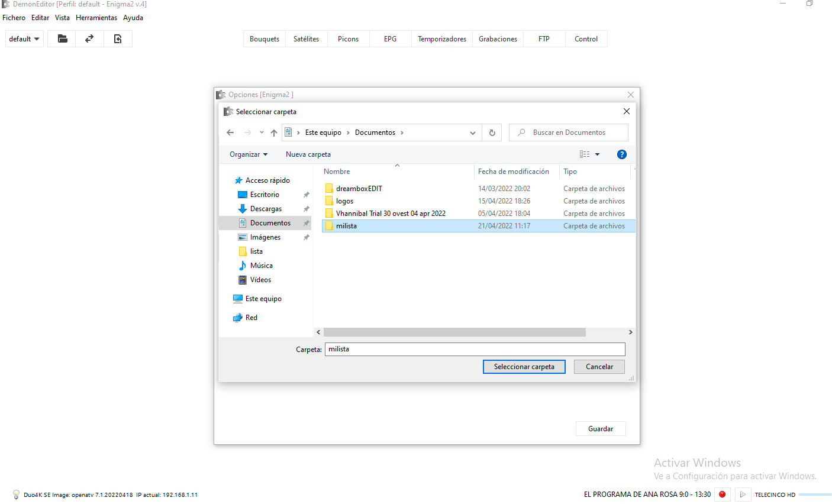The image size is (832, 504).
Task: Click the Carpeta name input field
Action: tap(475, 349)
